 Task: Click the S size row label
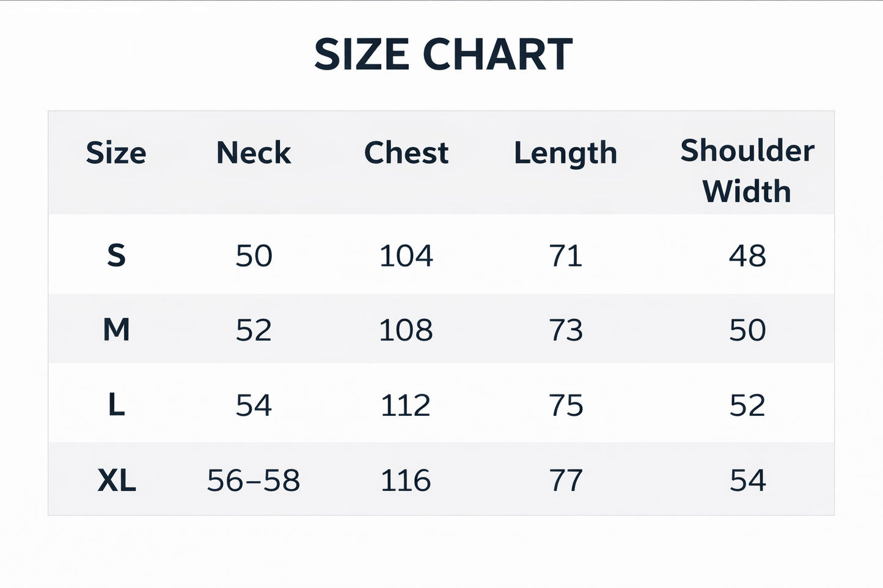pos(116,255)
